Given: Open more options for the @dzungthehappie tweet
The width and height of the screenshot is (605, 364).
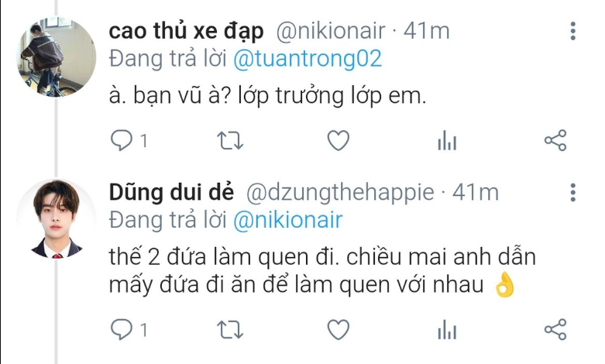Looking at the screenshot, I should pyautogui.click(x=573, y=192).
